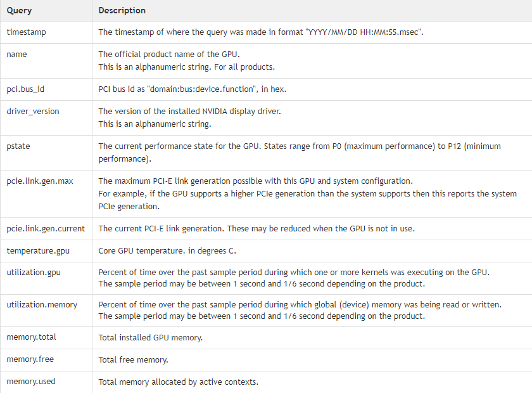The width and height of the screenshot is (532, 393).
Task: Click the pci.bus_id query entry
Action: point(25,89)
